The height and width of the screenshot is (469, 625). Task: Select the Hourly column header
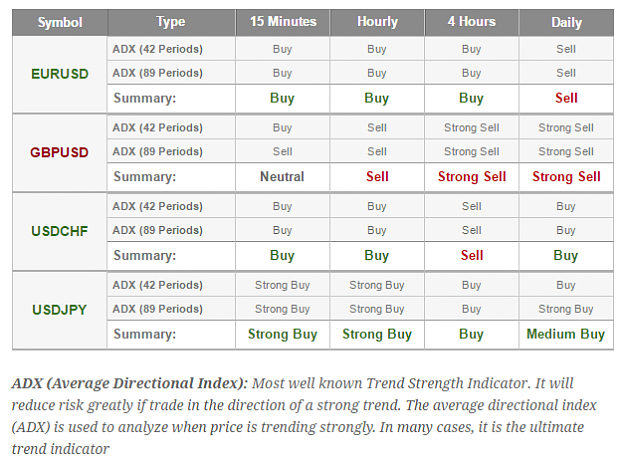coord(377,22)
